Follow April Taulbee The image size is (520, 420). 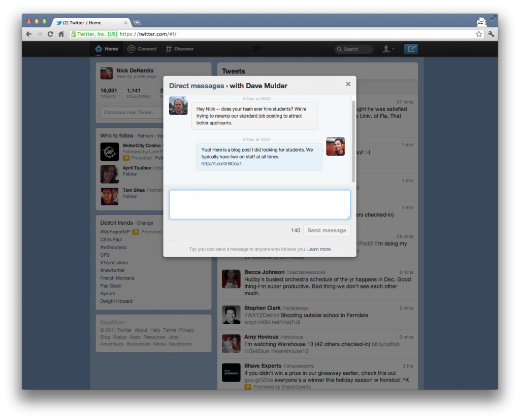[129, 174]
